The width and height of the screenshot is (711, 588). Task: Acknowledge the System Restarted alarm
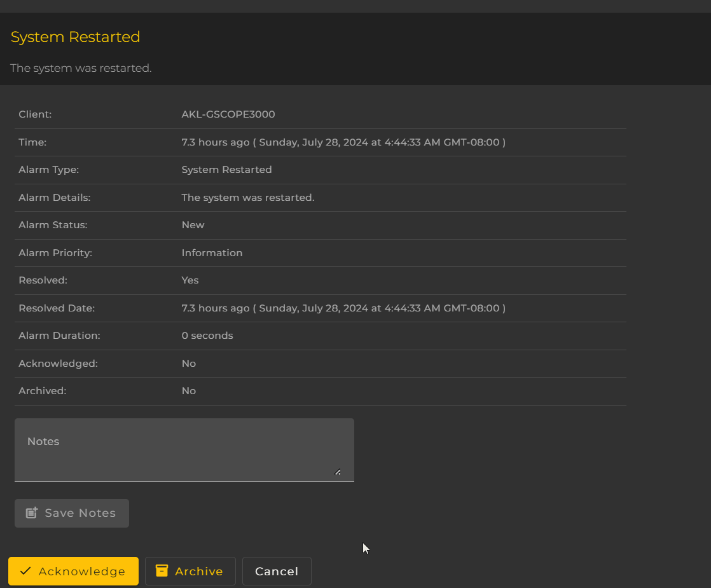(73, 571)
